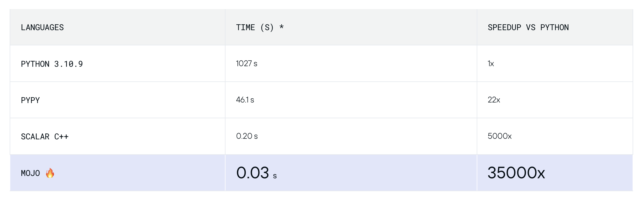The width and height of the screenshot is (644, 202).
Task: Click the PYPY row label
Action: point(30,100)
